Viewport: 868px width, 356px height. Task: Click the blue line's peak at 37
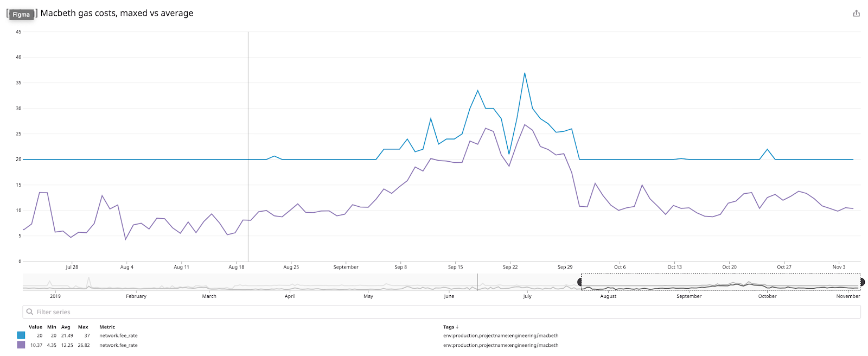[525, 73]
